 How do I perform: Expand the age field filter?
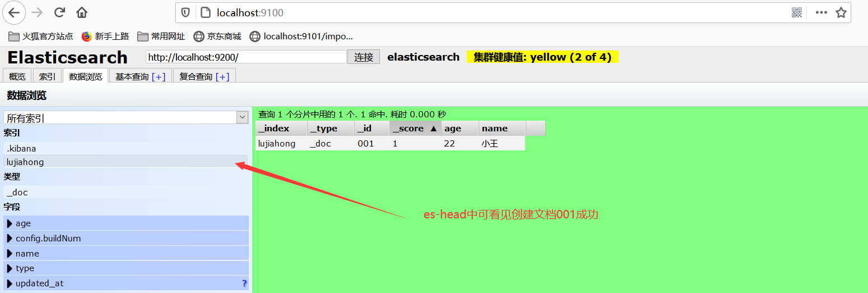[10, 223]
